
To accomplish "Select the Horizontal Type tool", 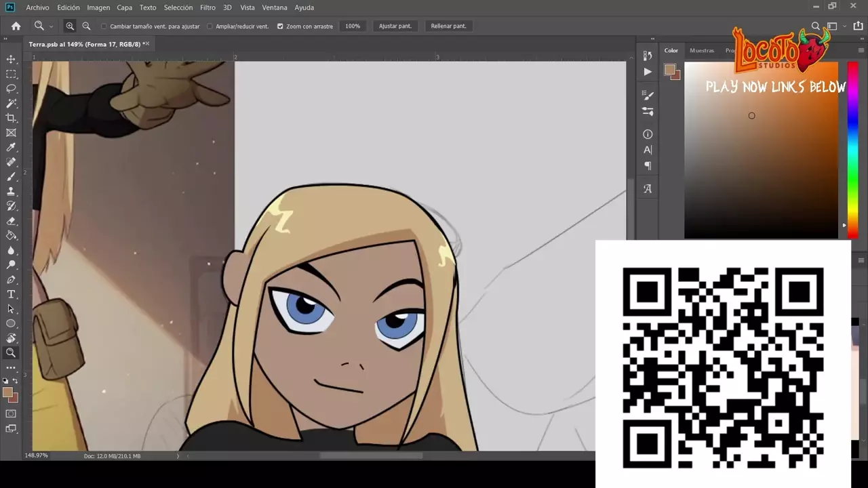I will click(11, 294).
